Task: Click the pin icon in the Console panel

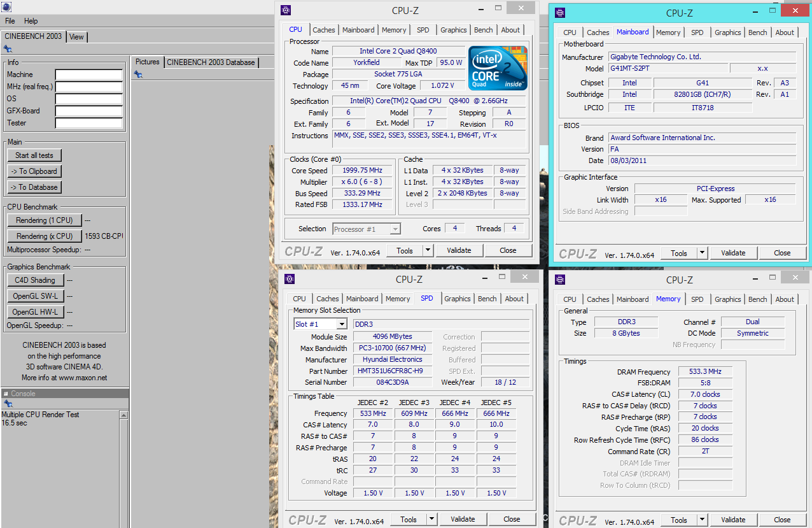Action: point(8,404)
